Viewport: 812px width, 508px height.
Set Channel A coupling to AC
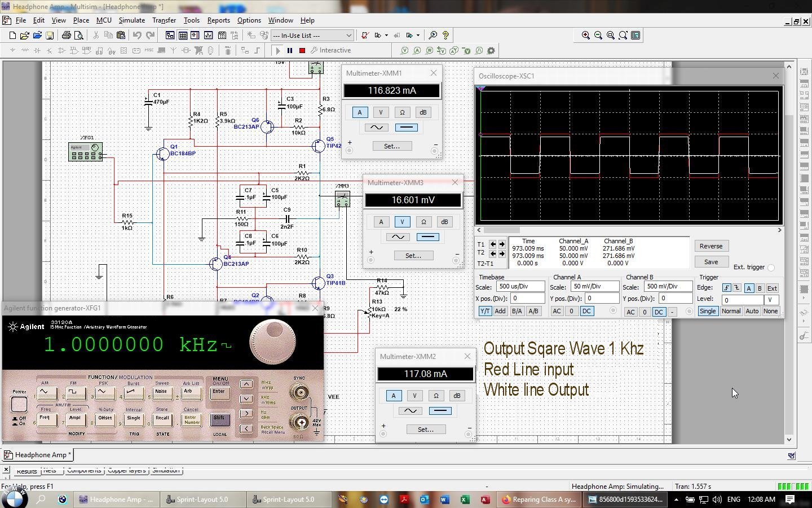tap(557, 311)
